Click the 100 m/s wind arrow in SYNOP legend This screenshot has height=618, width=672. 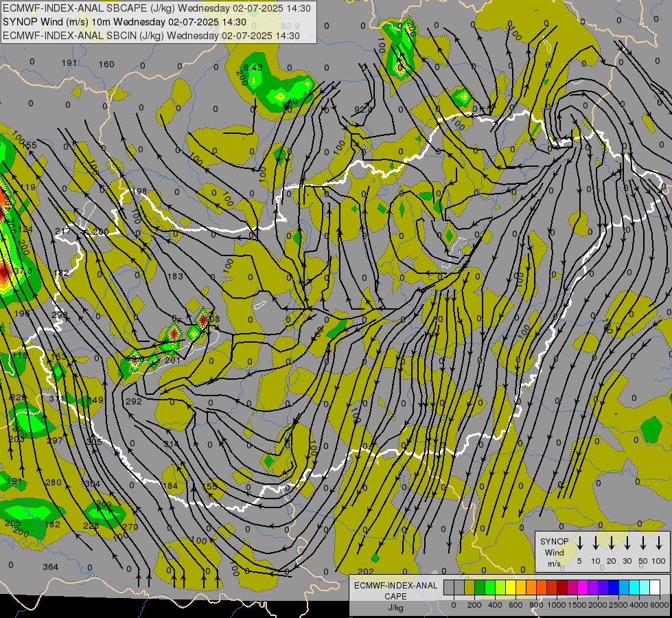pyautogui.click(x=659, y=542)
